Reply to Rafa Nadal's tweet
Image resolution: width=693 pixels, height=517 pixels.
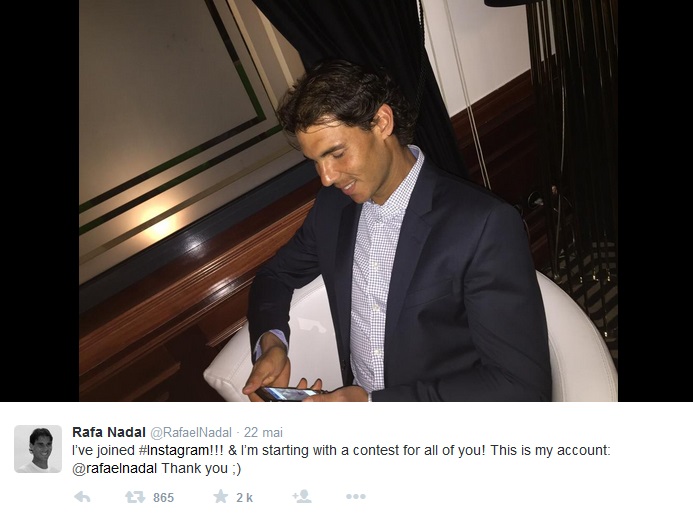(x=82, y=497)
